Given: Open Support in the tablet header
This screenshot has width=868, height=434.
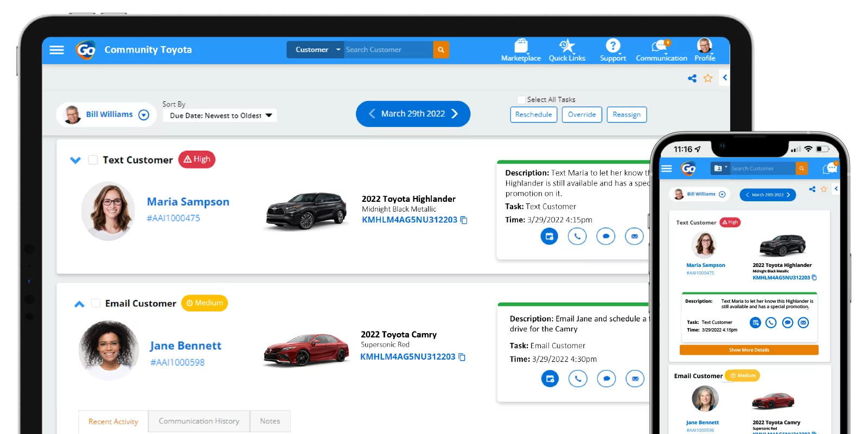Looking at the screenshot, I should [613, 50].
